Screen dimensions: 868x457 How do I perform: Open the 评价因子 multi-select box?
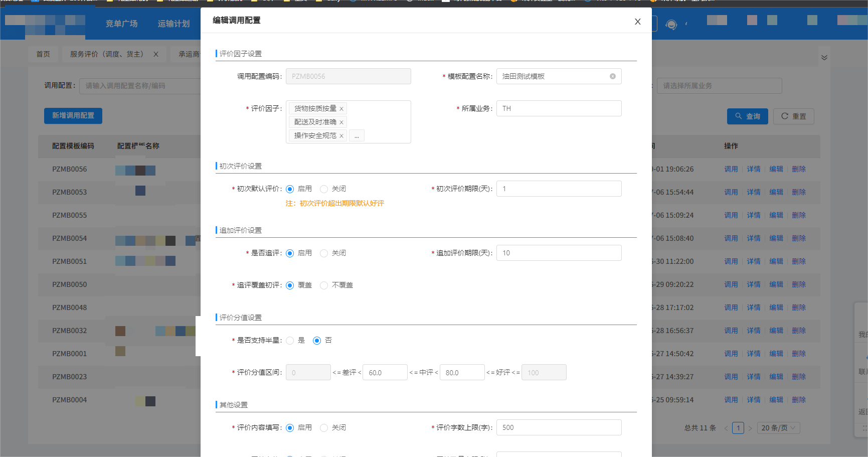(348, 122)
